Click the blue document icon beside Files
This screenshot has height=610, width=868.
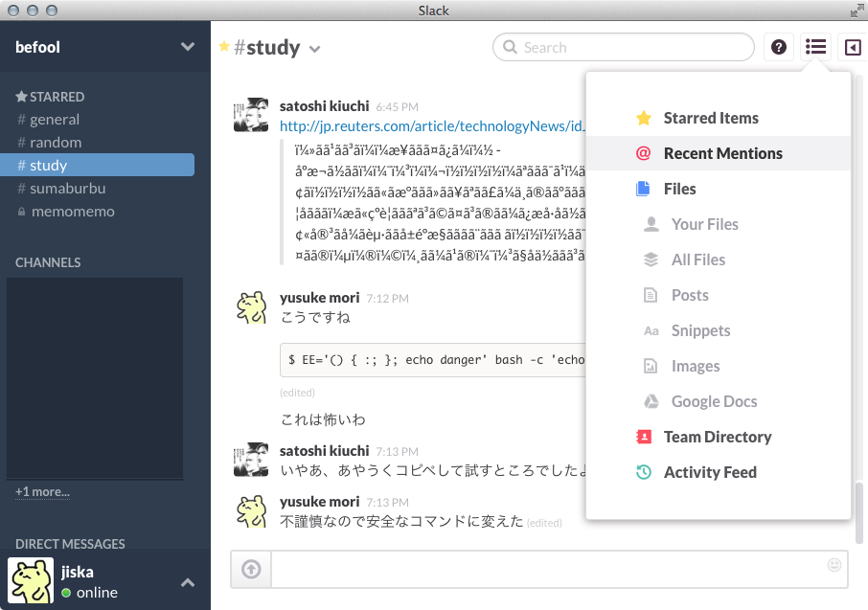(643, 189)
